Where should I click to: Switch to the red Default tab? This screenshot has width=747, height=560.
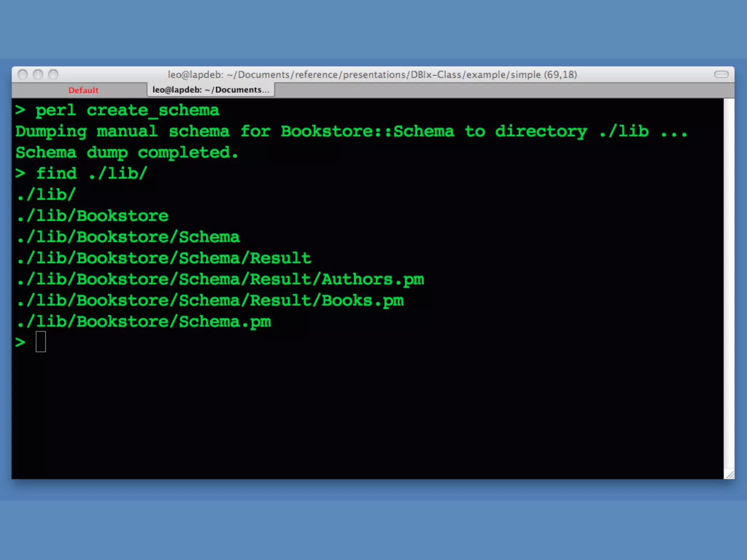(83, 90)
